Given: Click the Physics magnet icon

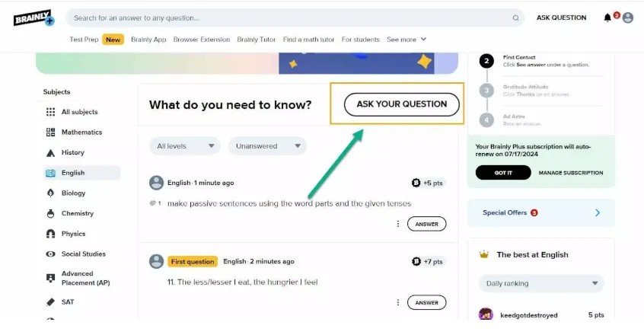Looking at the screenshot, I should coord(50,234).
